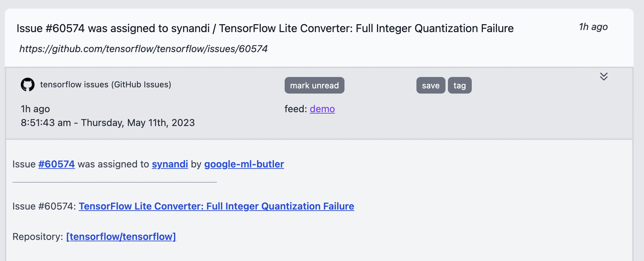
Task: Click the 8:51:43 am Thursday date text
Action: pos(108,123)
